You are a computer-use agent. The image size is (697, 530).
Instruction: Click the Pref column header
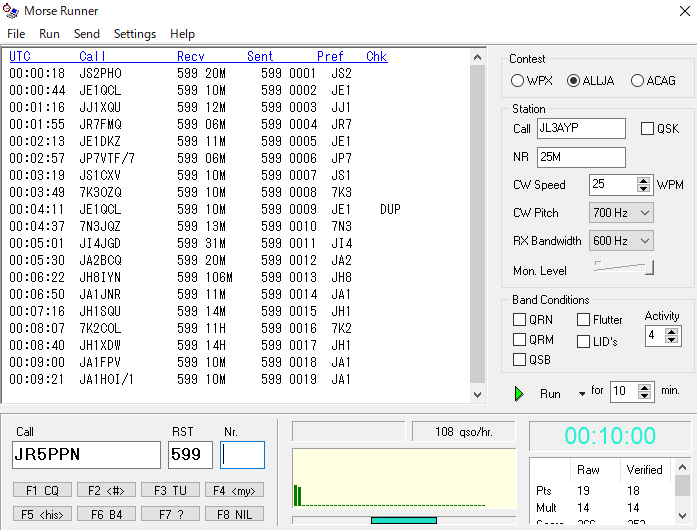click(330, 56)
